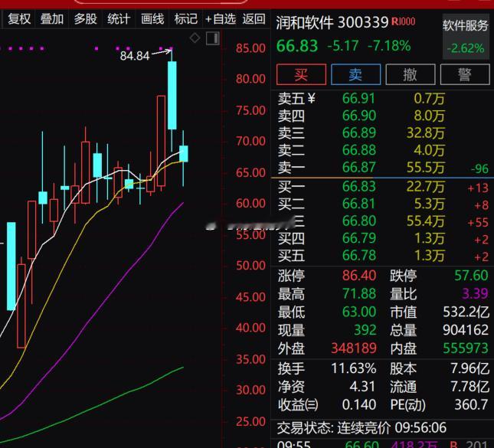Select the 卖二 price 66.88
This screenshot has height=448, width=494.
tap(359, 150)
